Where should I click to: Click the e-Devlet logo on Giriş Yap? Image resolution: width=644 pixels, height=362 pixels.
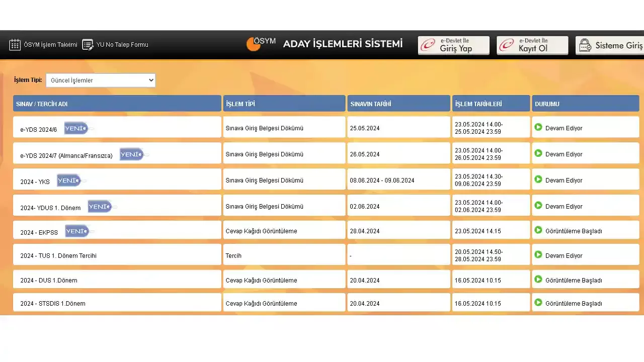(429, 45)
